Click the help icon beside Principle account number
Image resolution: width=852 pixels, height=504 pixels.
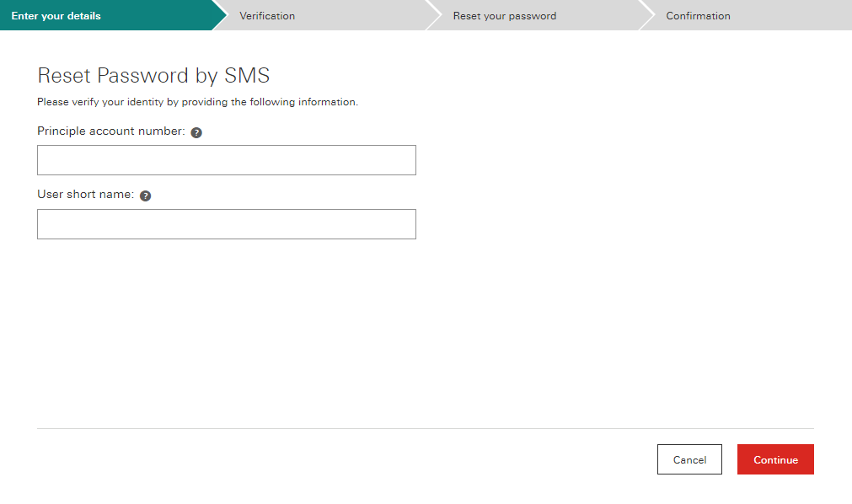(x=196, y=132)
